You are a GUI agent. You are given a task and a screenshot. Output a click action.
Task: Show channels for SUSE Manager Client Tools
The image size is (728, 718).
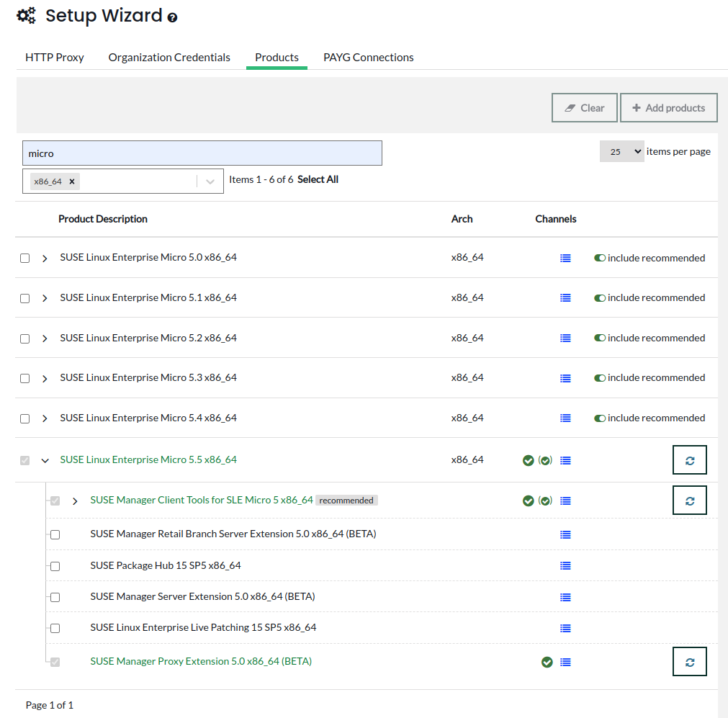565,501
